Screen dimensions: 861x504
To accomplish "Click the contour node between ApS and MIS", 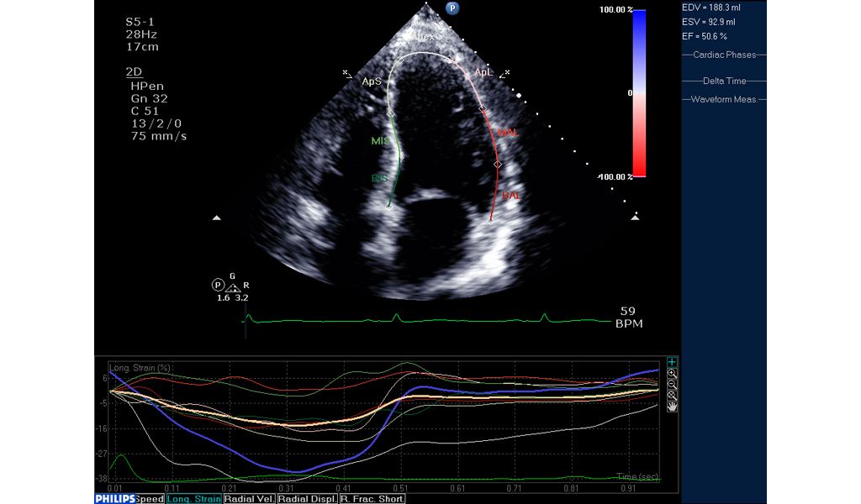I will click(x=390, y=113).
